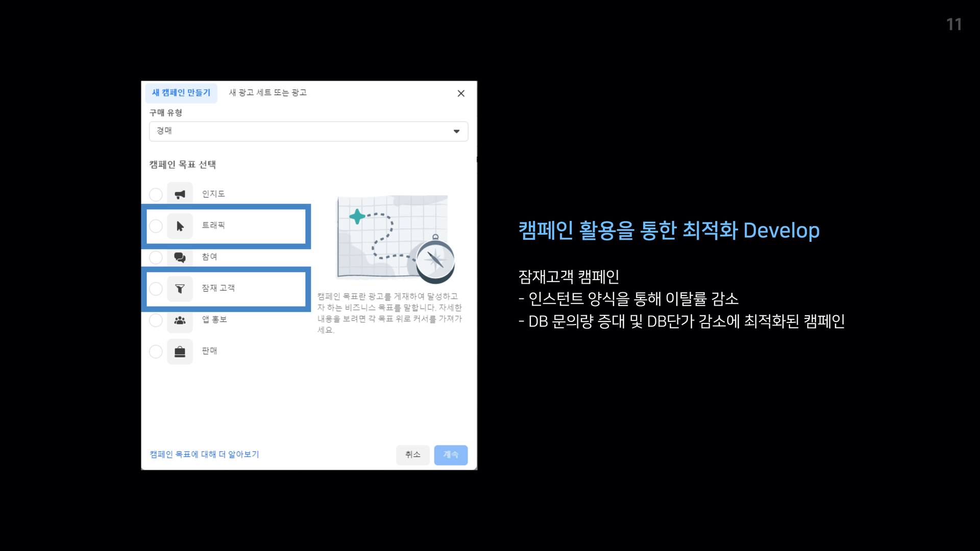Click the dropdown arrow in 경매 field
The width and height of the screenshot is (980, 551).
tap(456, 131)
